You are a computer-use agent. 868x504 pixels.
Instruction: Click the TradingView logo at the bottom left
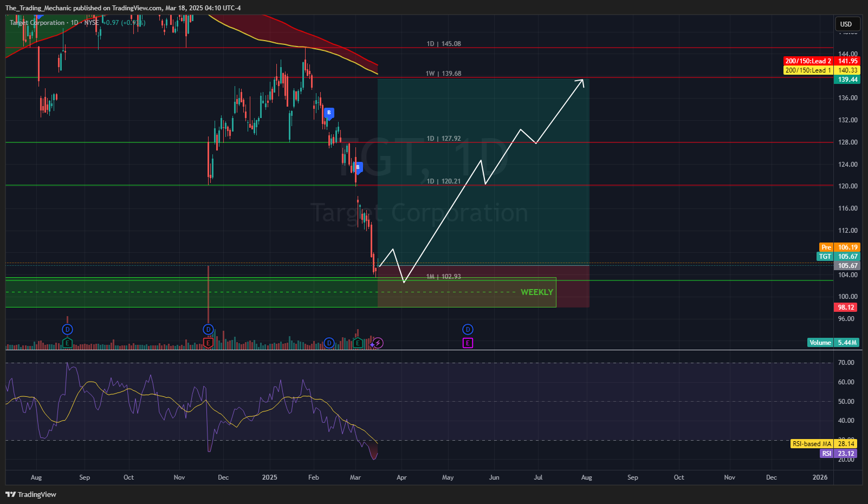(x=31, y=494)
